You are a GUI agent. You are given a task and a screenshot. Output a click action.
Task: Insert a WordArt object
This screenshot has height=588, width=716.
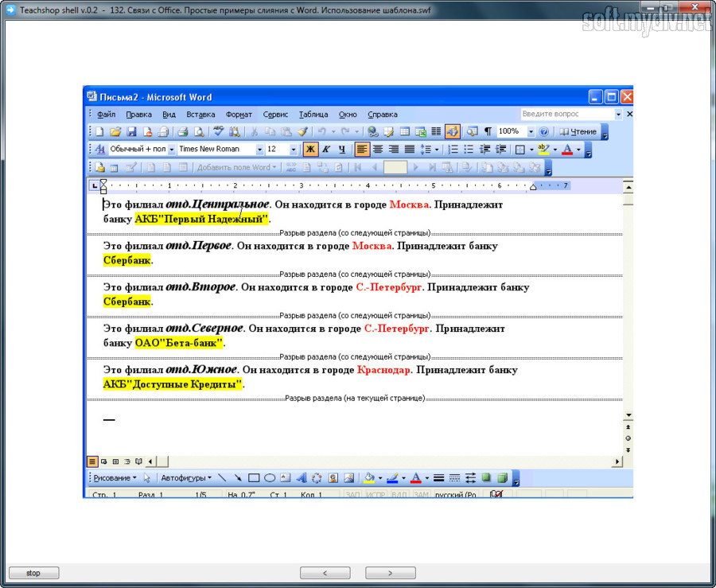click(302, 478)
